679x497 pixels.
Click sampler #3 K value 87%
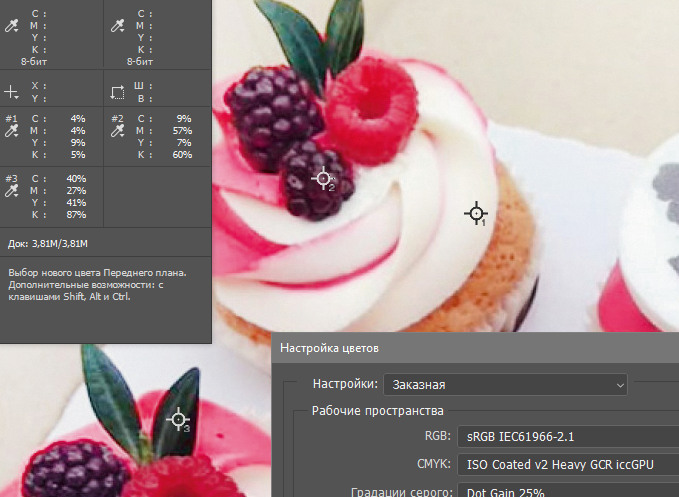tap(76, 215)
